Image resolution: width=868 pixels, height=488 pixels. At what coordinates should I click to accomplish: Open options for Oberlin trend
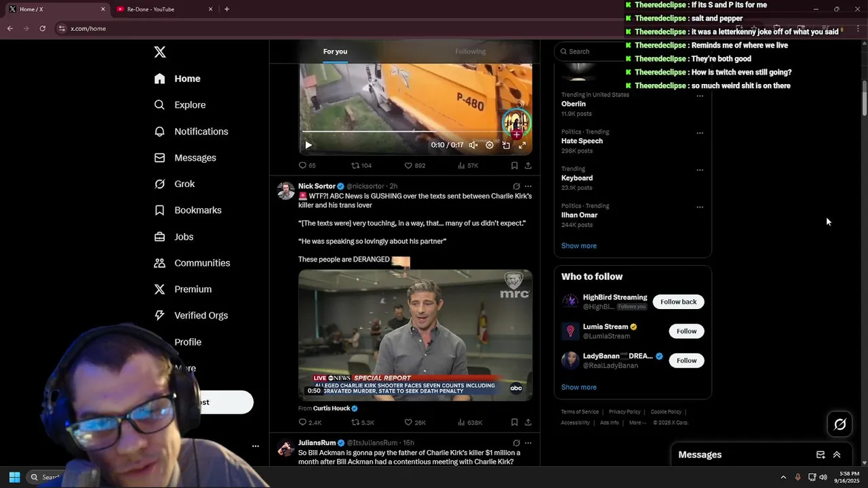[x=700, y=96]
